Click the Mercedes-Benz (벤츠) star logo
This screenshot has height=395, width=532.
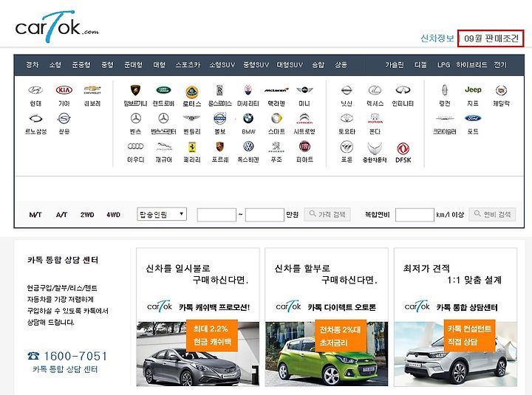click(136, 118)
